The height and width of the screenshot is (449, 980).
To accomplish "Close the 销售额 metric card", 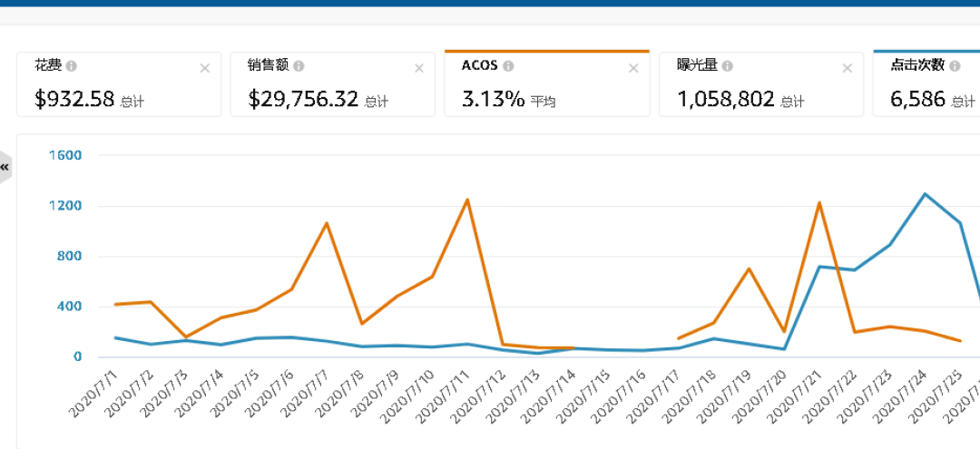I will pos(419,68).
